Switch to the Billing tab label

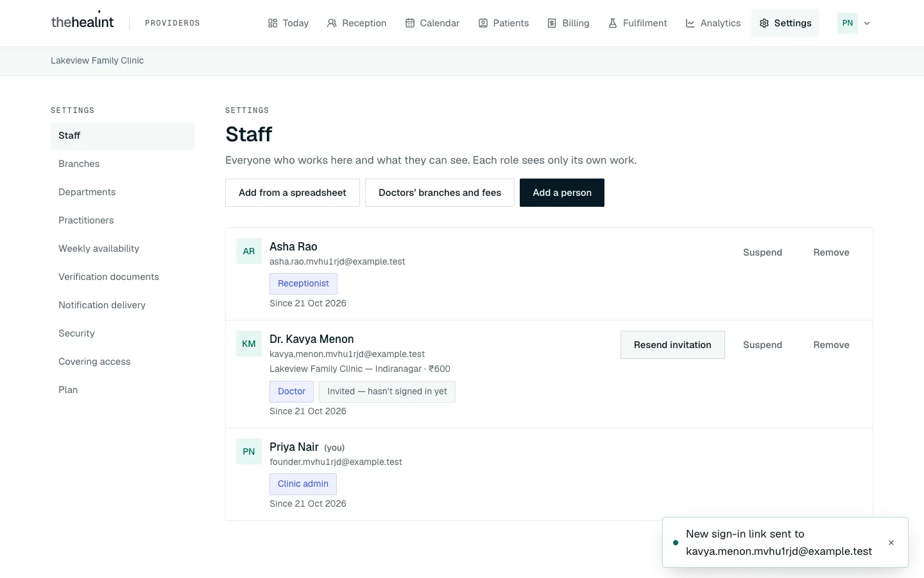click(576, 23)
